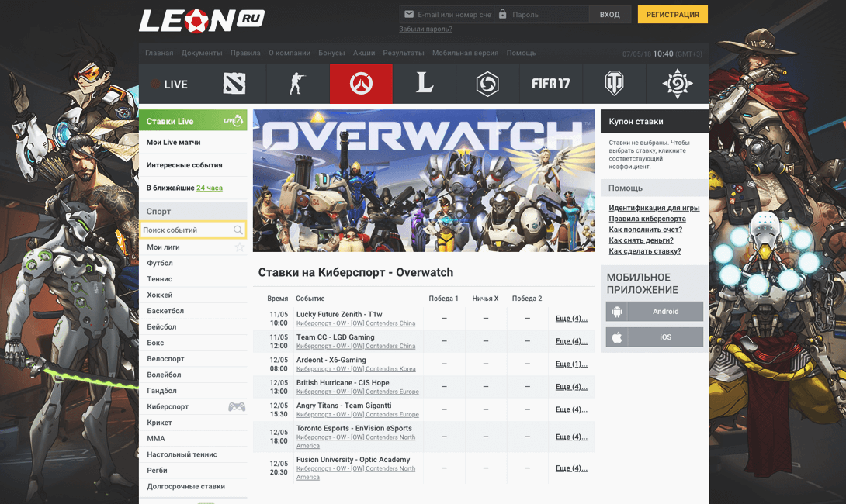Viewport: 846px width, 504px height.
Task: Open the LIVE betting tab
Action: tap(171, 84)
